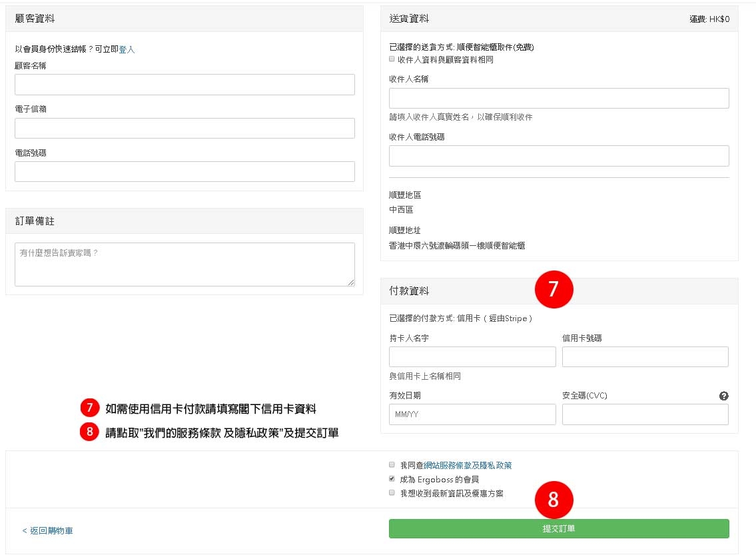Select the 信用卡號碼 card number field
Screen dimensions: 756x555
tap(645, 357)
